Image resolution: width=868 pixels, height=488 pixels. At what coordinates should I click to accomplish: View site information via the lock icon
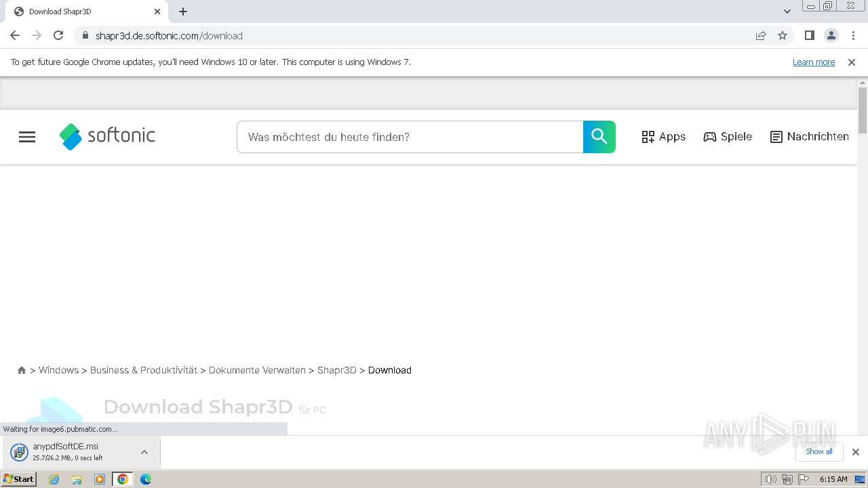click(85, 36)
